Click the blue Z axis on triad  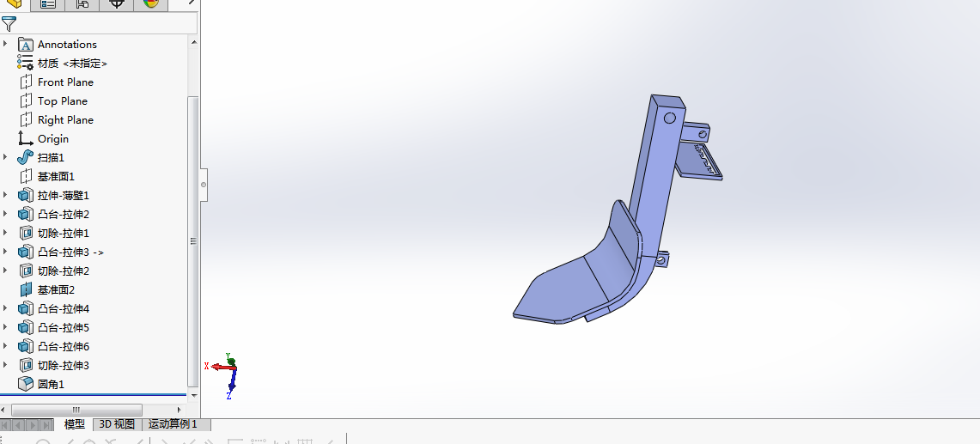pos(231,380)
